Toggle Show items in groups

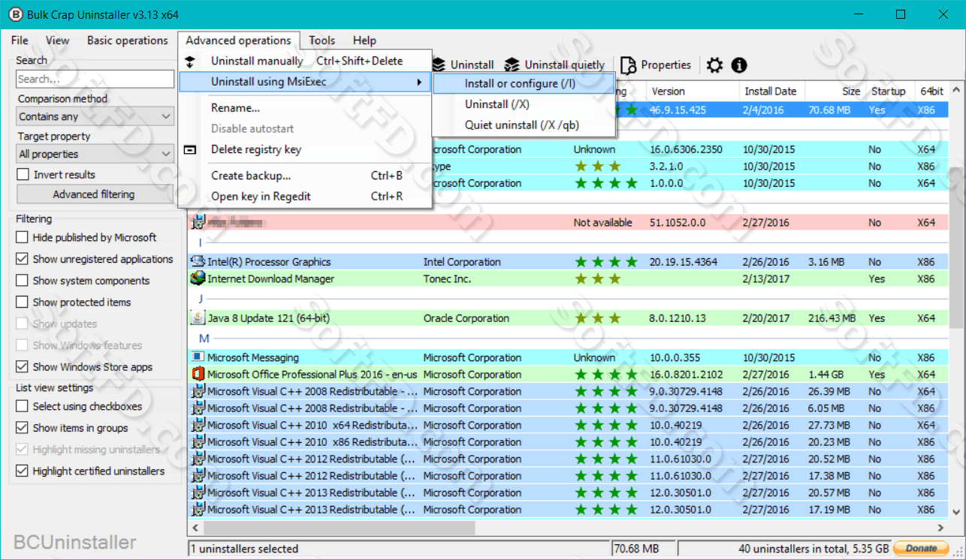coord(23,428)
